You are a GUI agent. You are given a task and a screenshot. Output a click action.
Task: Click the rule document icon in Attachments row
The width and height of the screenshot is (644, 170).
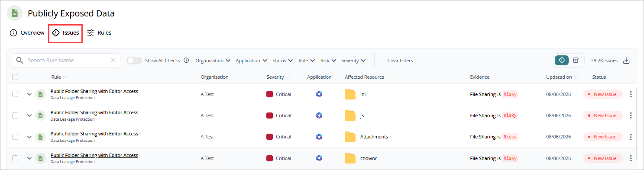pos(40,137)
